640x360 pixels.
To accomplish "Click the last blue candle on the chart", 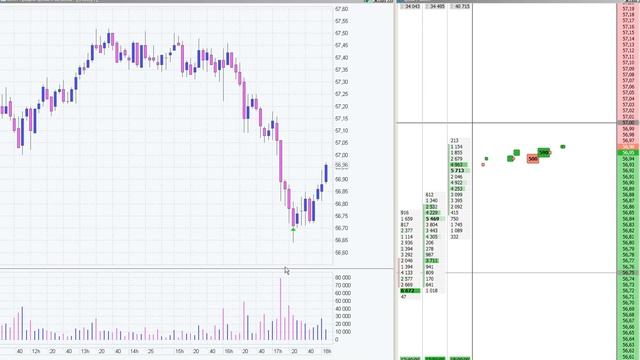I will [x=326, y=173].
